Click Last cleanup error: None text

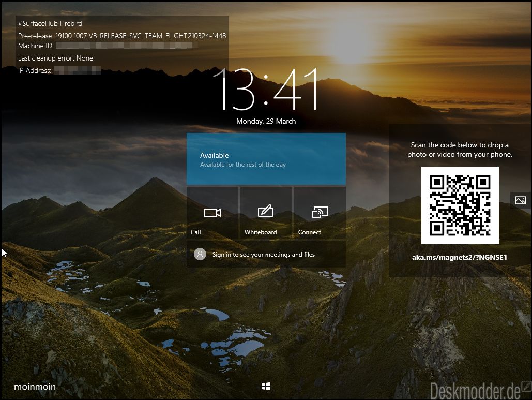(56, 58)
